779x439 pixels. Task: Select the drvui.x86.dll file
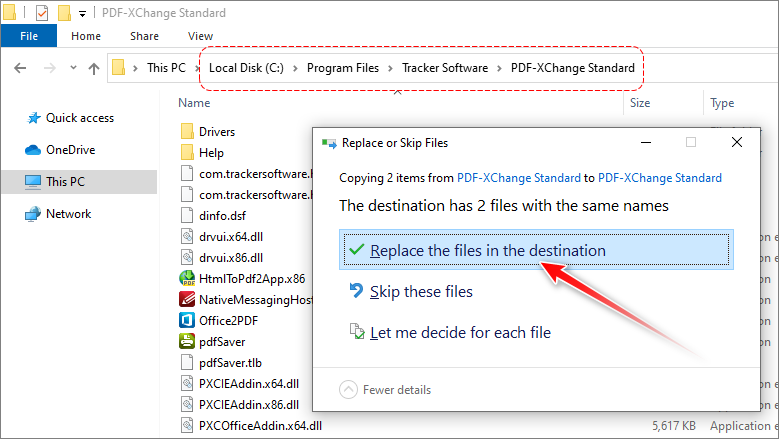(231, 258)
